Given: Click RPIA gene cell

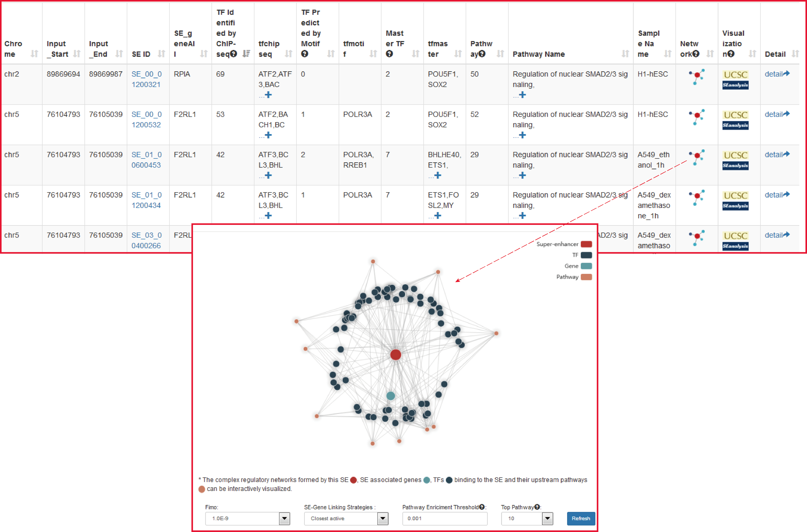Looking at the screenshot, I should (182, 74).
